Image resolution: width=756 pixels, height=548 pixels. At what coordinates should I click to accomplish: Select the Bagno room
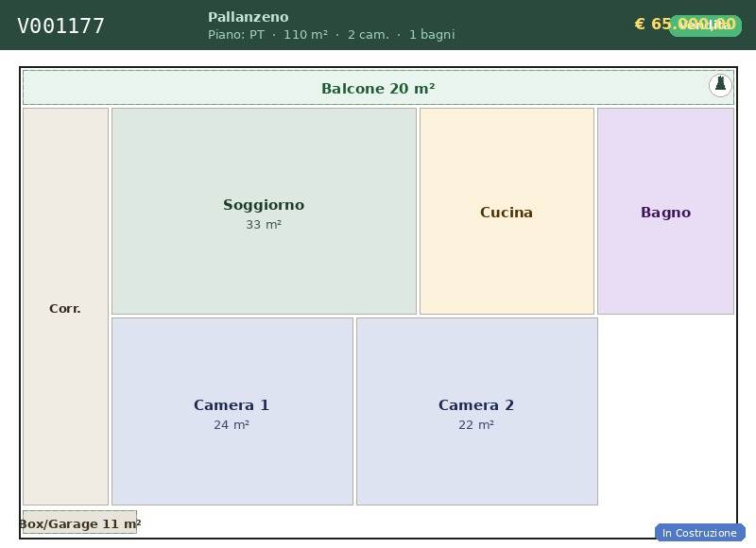point(665,212)
